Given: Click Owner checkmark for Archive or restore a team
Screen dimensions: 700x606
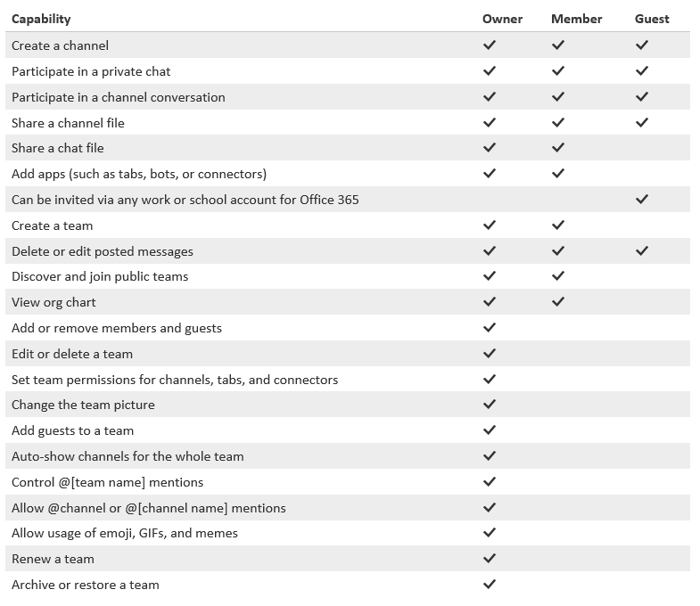Looking at the screenshot, I should pyautogui.click(x=490, y=584).
